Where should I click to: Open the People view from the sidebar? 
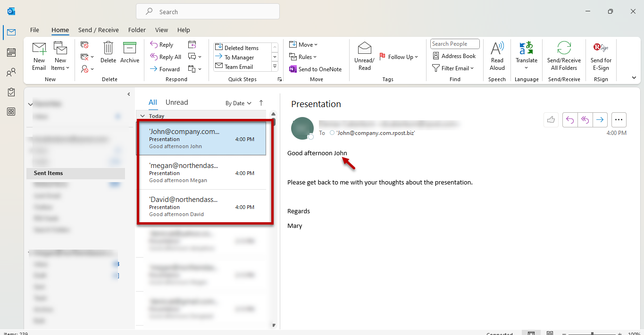tap(11, 72)
